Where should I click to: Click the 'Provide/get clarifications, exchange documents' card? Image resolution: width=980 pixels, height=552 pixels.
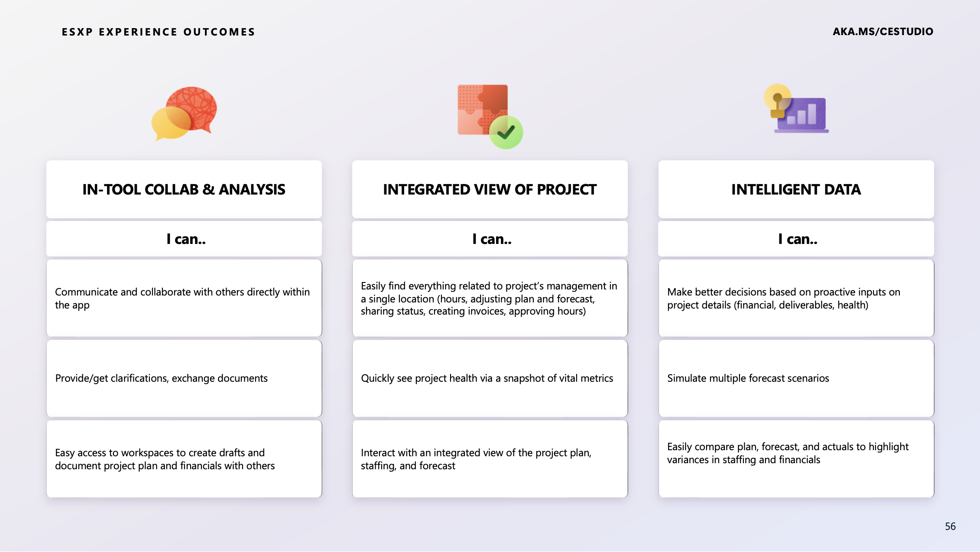184,378
